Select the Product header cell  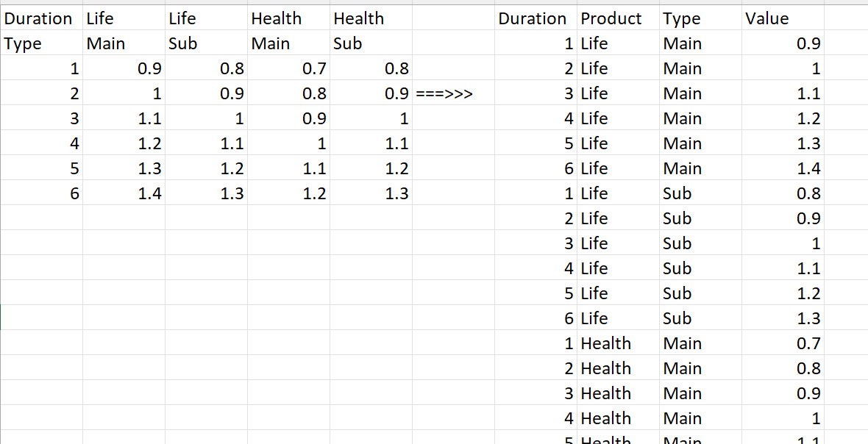[x=611, y=18]
